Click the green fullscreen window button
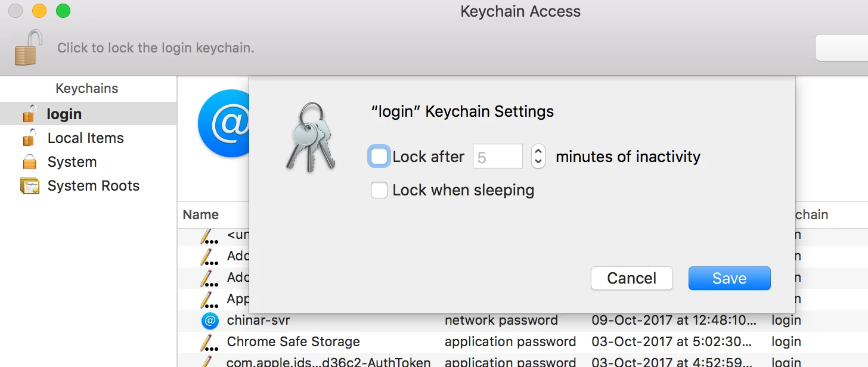Image resolution: width=868 pixels, height=367 pixels. pos(63,11)
